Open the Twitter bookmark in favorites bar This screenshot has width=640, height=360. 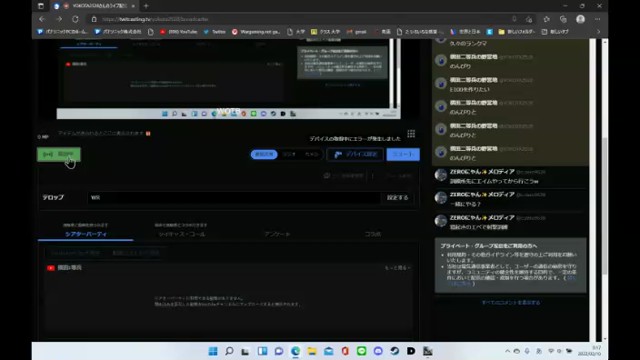click(215, 31)
